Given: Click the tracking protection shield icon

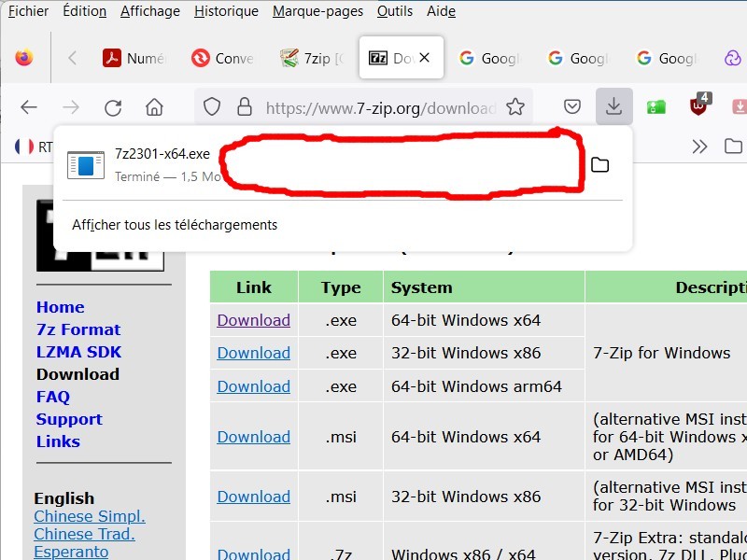Looking at the screenshot, I should click(212, 107).
